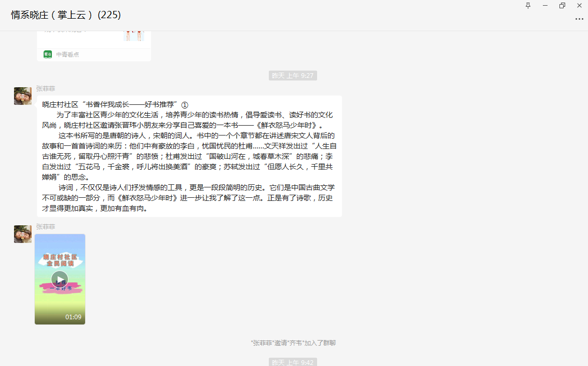Maximize the chat window
Viewport: 588px width, 366px height.
562,6
